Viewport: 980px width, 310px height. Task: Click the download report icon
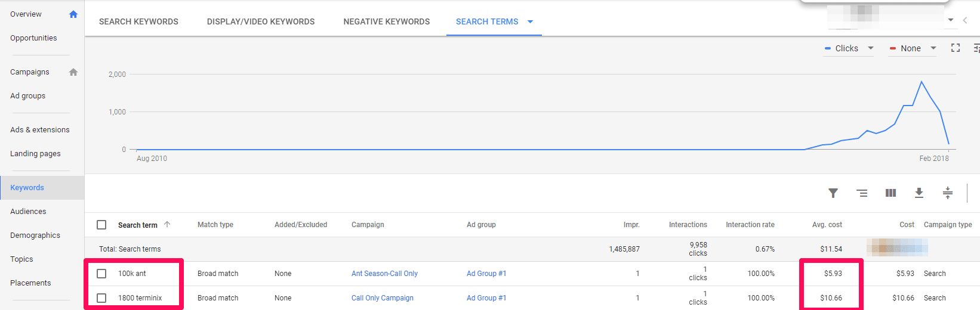tap(919, 193)
